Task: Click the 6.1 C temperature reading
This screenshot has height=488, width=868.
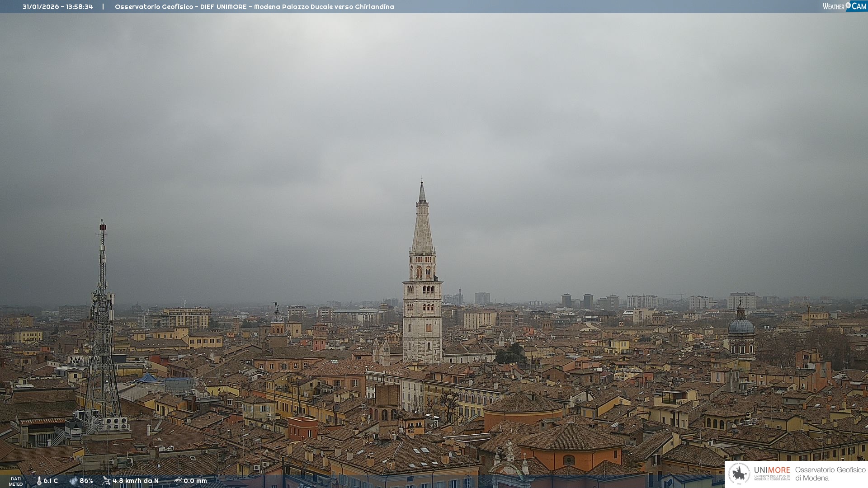Action: (x=51, y=481)
